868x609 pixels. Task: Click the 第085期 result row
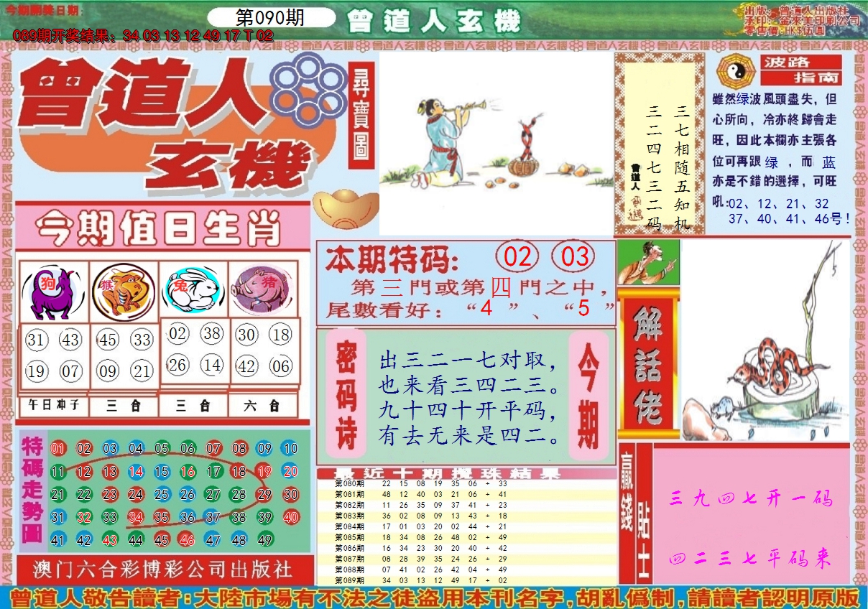[x=467, y=537]
